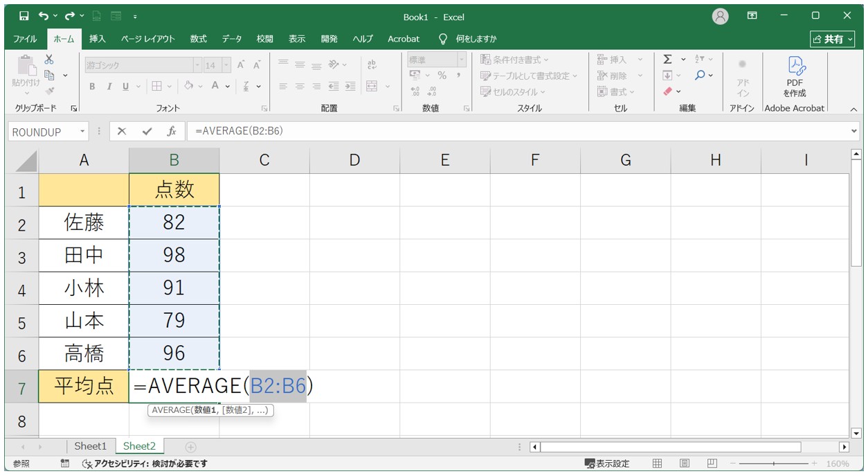Undo the last action
The width and height of the screenshot is (868, 476).
pyautogui.click(x=44, y=16)
